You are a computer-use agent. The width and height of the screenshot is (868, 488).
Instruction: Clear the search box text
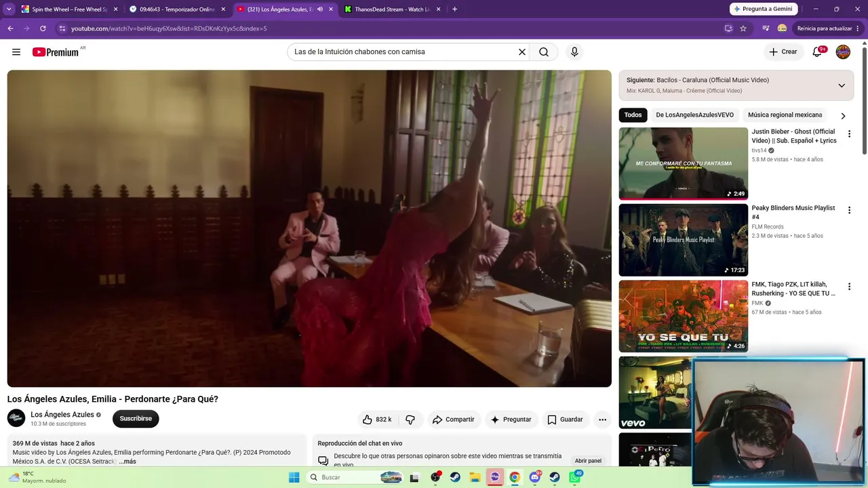pos(522,52)
